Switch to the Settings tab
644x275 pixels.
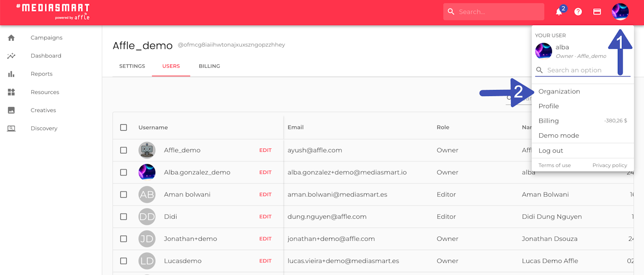tap(132, 66)
